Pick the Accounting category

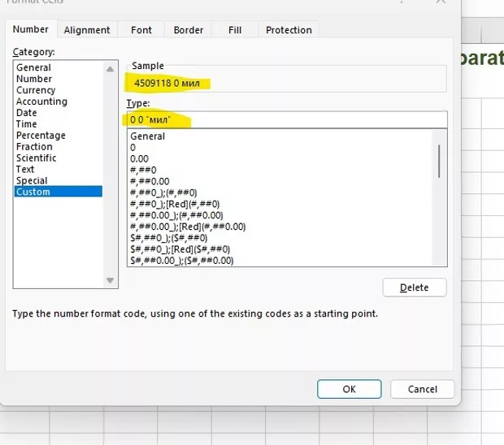(x=41, y=102)
